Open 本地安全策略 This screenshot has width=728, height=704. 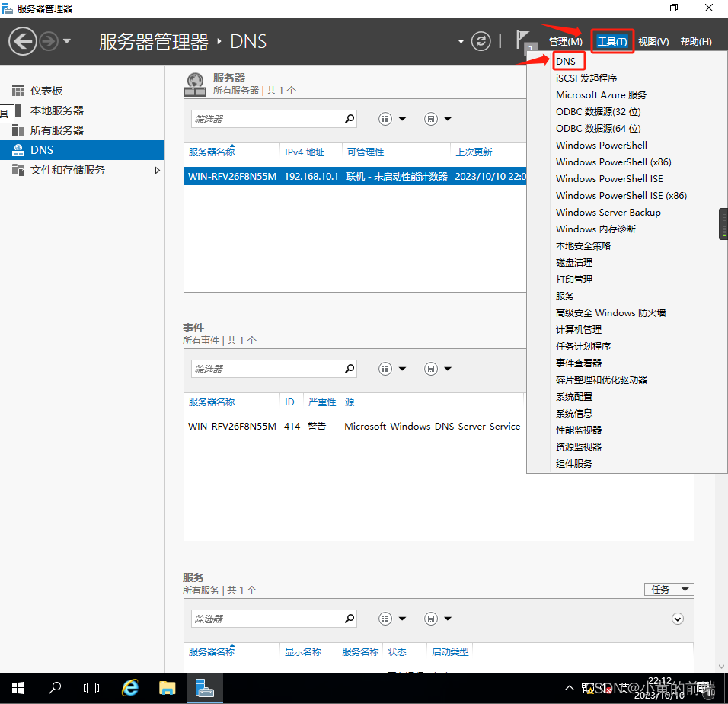583,245
